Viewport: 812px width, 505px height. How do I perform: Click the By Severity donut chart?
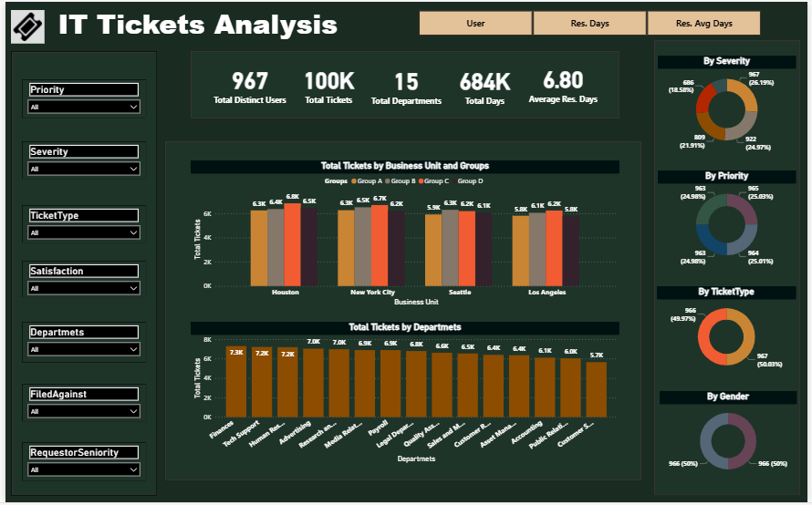[727, 110]
